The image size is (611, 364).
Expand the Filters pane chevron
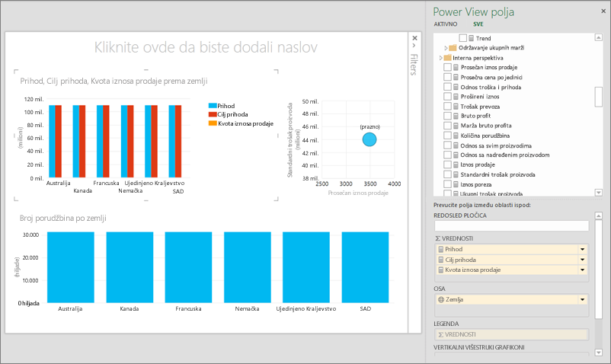point(414,46)
